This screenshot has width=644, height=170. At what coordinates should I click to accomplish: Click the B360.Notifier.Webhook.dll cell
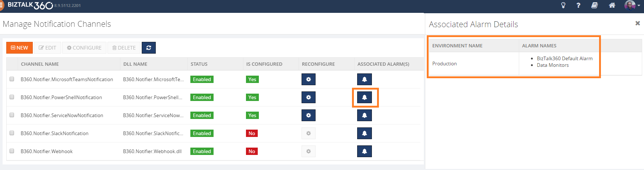coord(152,151)
